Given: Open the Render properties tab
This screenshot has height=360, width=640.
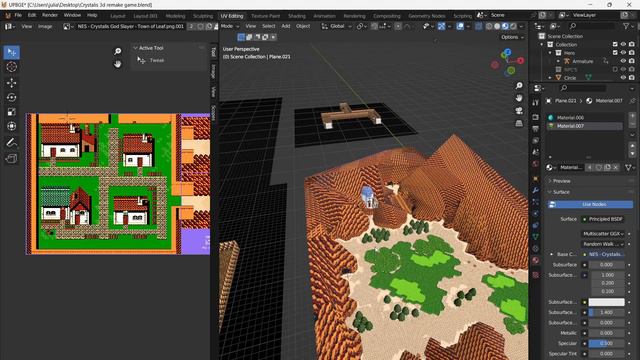Looking at the screenshot, I should 536,117.
